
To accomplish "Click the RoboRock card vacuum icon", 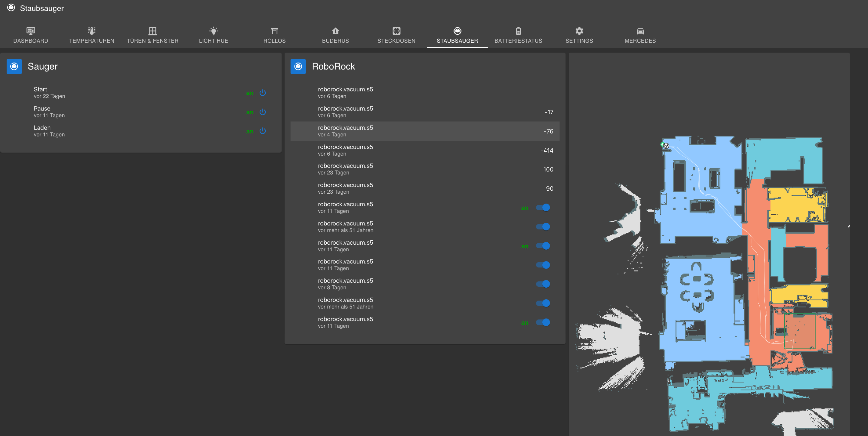I will [298, 66].
